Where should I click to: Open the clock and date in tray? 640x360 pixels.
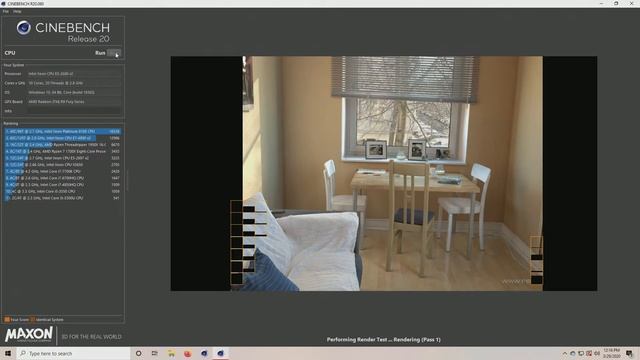pyautogui.click(x=611, y=353)
